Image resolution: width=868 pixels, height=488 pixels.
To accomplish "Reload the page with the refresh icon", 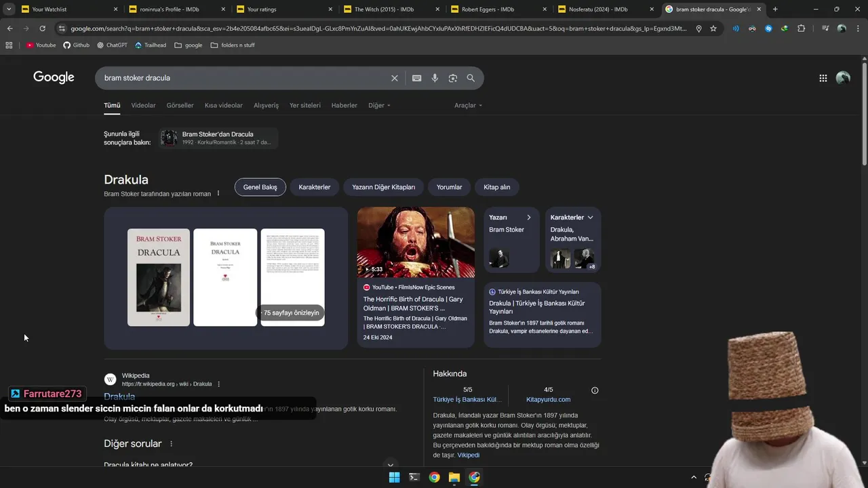I will (x=42, y=28).
